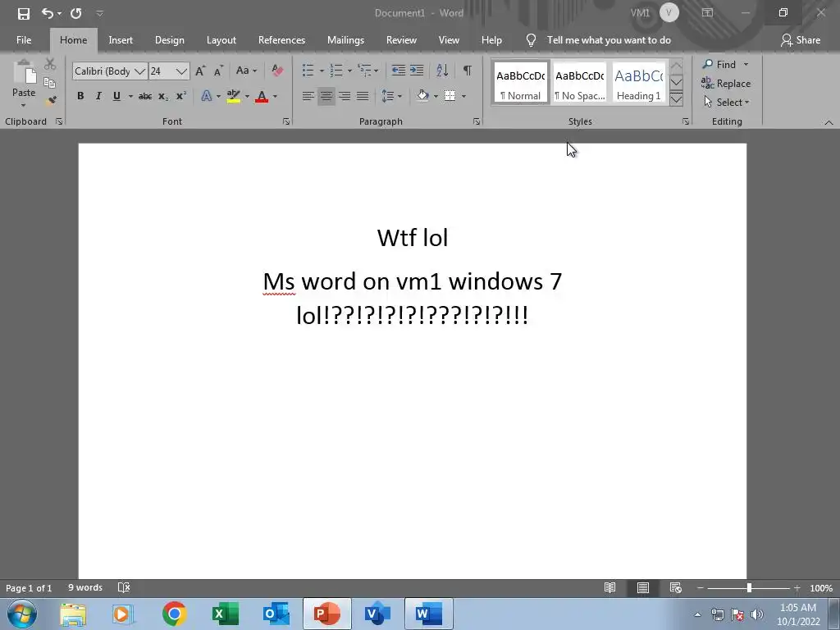Open Ribbon Display Options
Image resolution: width=840 pixels, height=630 pixels.
[708, 13]
